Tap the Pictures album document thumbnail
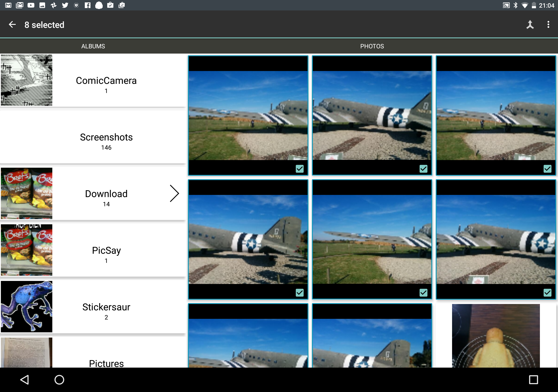The image size is (558, 392). [27, 352]
